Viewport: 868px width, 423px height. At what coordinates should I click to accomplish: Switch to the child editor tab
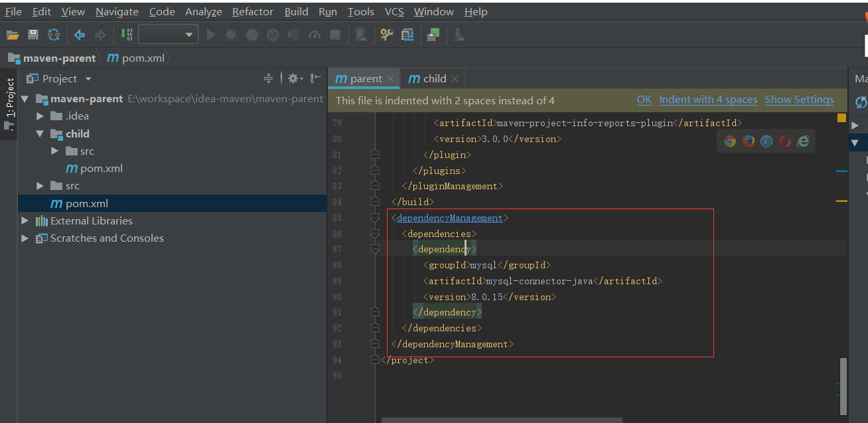point(434,78)
